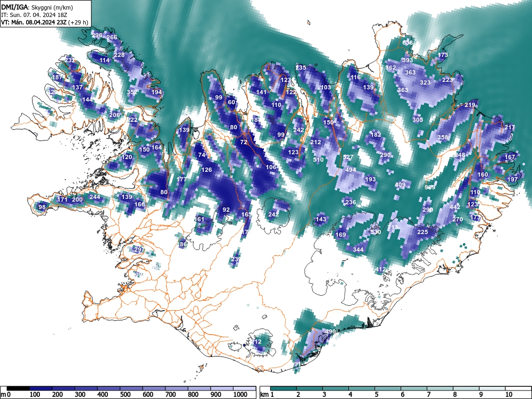Click the map value 344
532x399 pixels.
click(358, 250)
